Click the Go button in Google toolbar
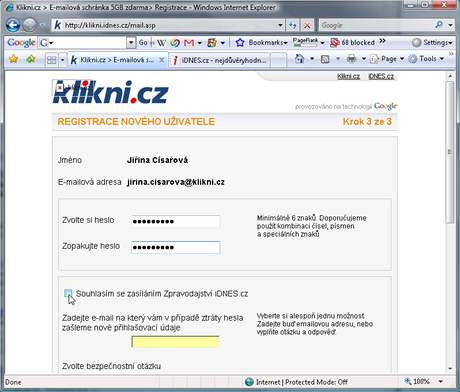460x392 pixels. (x=143, y=43)
